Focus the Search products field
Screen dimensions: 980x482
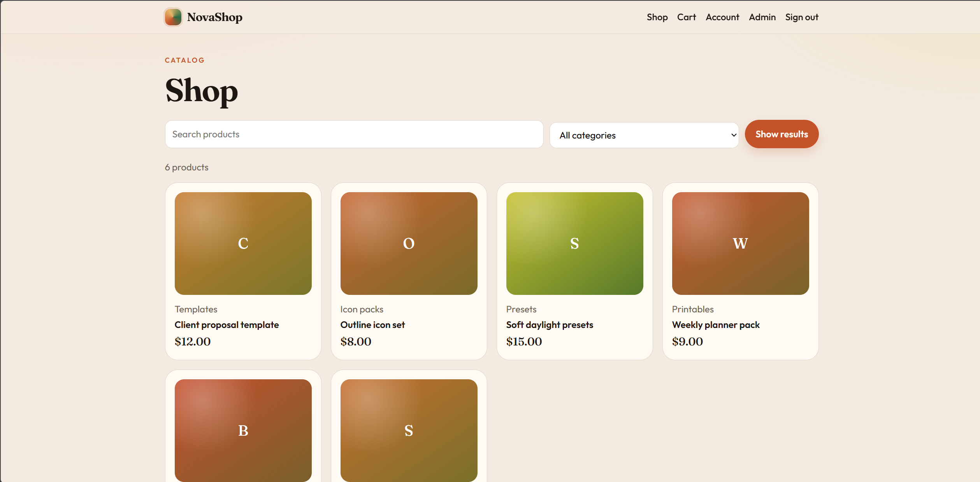(354, 134)
